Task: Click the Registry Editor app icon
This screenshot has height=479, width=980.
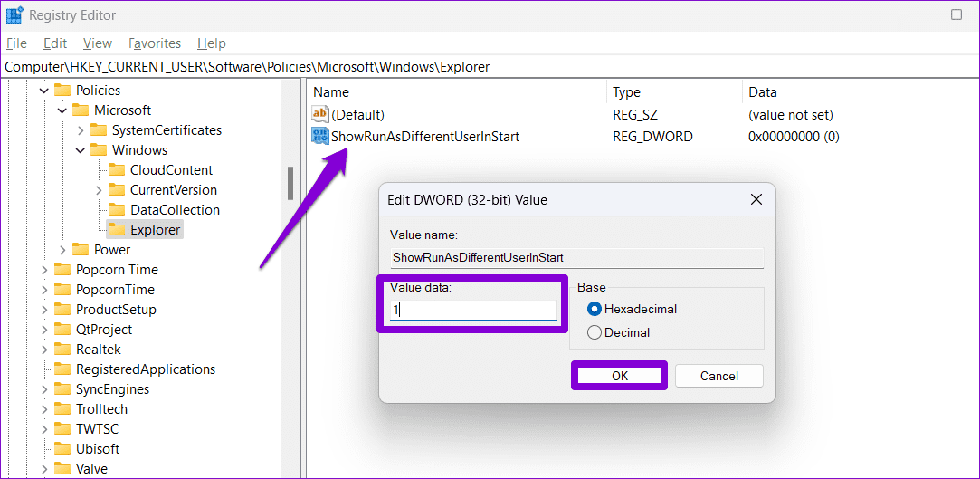Action: 15,15
